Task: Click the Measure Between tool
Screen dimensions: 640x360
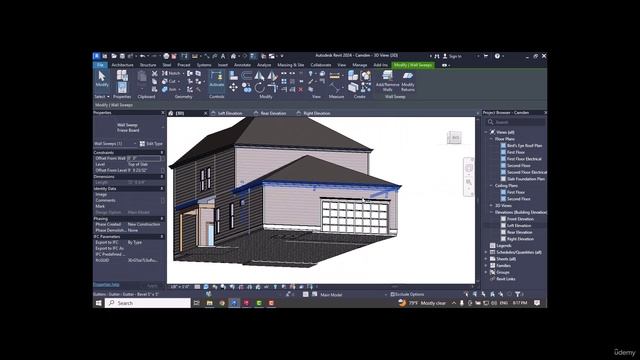Action: 335,76
